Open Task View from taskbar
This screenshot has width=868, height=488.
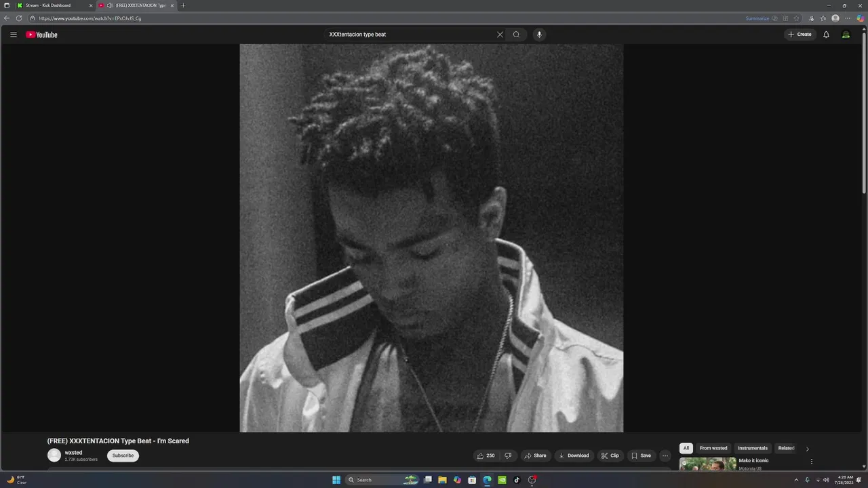click(428, 480)
